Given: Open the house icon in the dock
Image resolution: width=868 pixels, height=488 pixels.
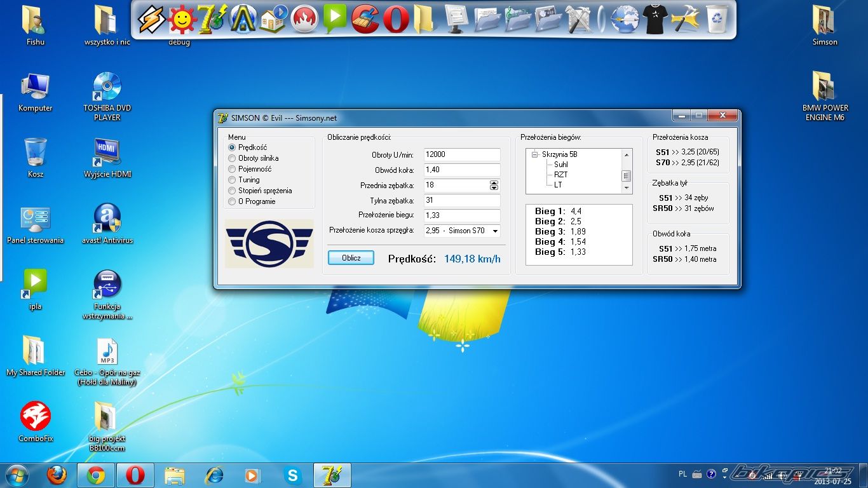Looking at the screenshot, I should (x=273, y=19).
